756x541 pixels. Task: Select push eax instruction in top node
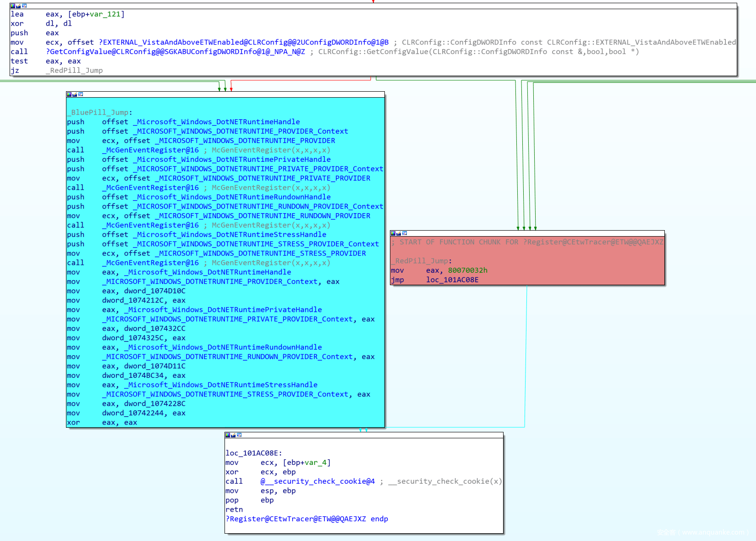click(x=34, y=33)
